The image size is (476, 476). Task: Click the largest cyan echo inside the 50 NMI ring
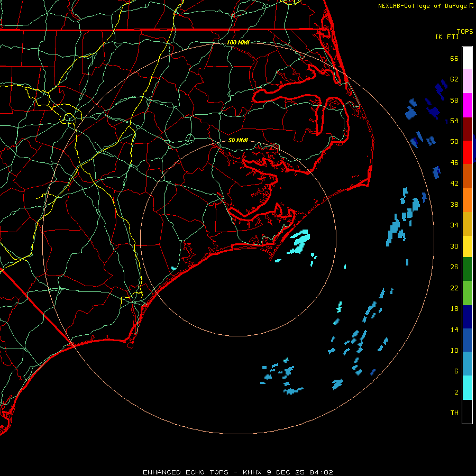click(x=299, y=241)
